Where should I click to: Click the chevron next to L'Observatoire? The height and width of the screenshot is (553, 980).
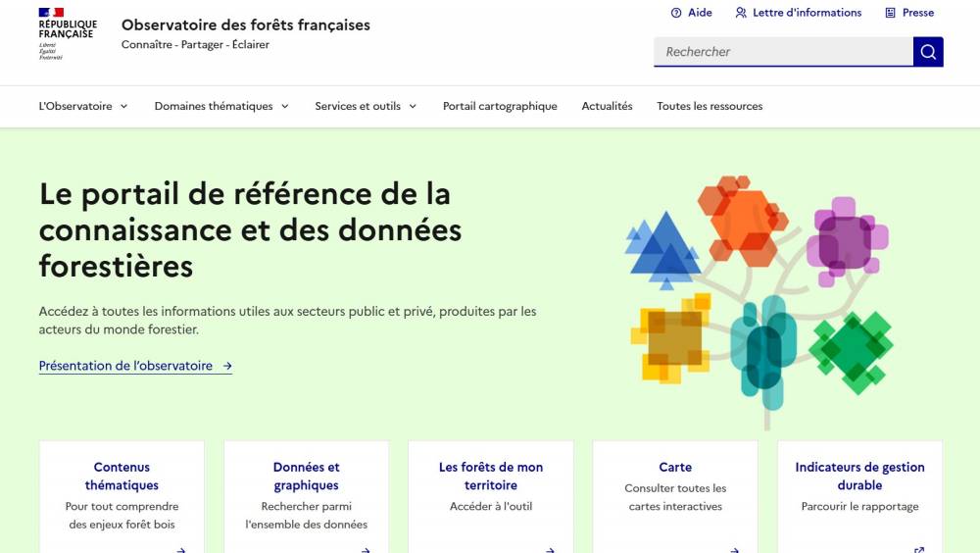(x=123, y=106)
